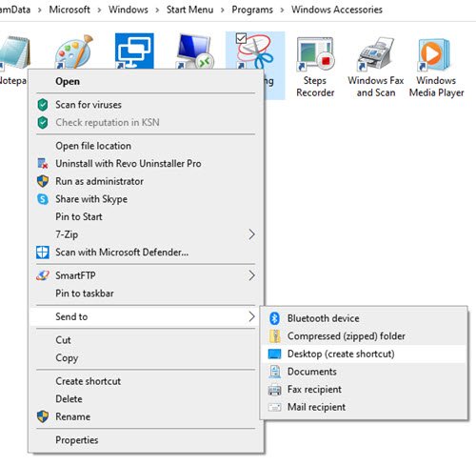This screenshot has width=476, height=466.
Task: Click UAC shield beside Run as administrator
Action: [x=43, y=181]
